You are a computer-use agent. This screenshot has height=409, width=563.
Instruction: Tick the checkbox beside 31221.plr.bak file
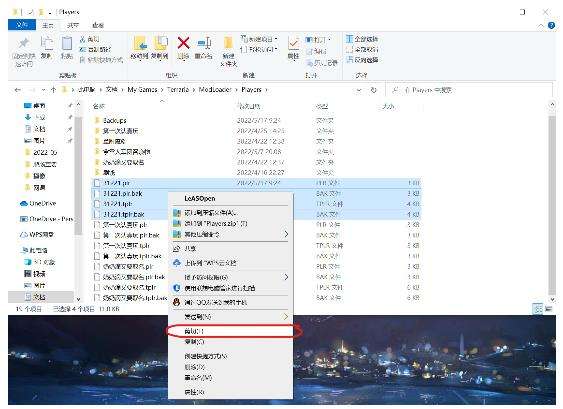(x=97, y=194)
